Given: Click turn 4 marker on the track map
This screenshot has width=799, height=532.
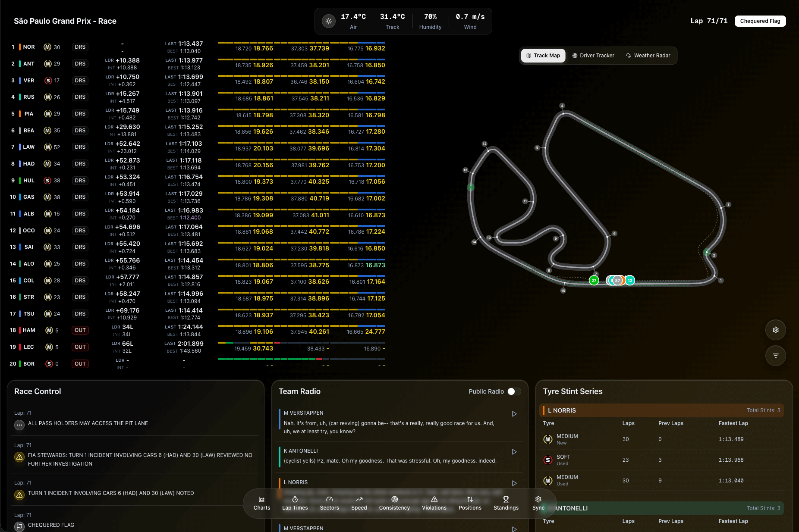Looking at the screenshot, I should pyautogui.click(x=562, y=106).
